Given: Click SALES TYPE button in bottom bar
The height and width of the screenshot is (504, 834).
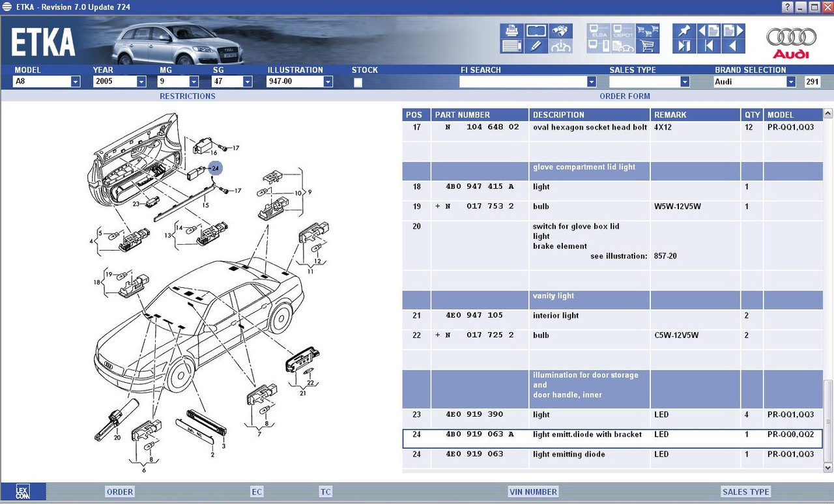Looking at the screenshot, I should point(746,492).
